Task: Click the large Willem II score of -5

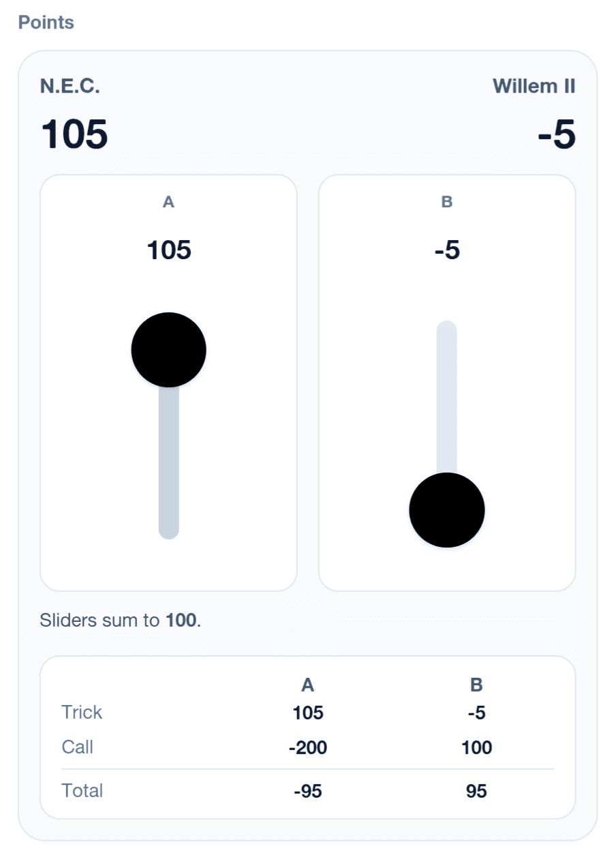Action: [x=556, y=135]
